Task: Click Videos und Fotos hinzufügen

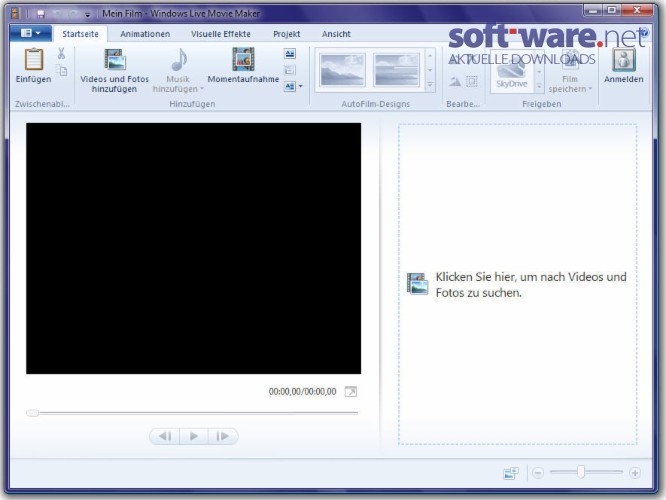Action: tap(115, 69)
